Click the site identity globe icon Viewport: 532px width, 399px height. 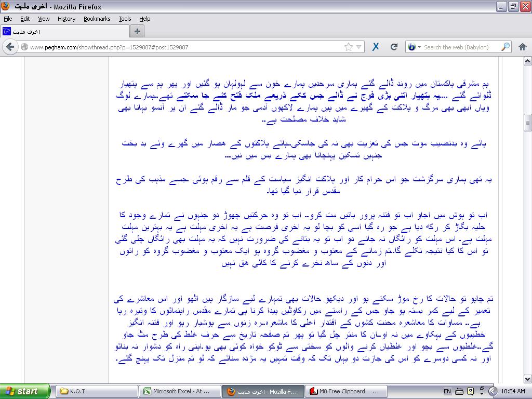(x=24, y=47)
